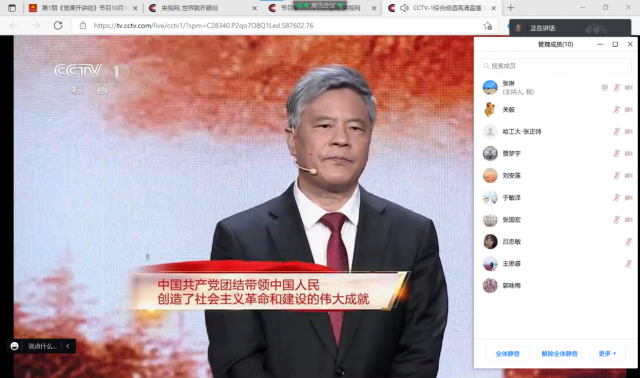Click screen-share icon beside host 张琳
Image resolution: width=640 pixels, height=378 pixels.
click(604, 87)
